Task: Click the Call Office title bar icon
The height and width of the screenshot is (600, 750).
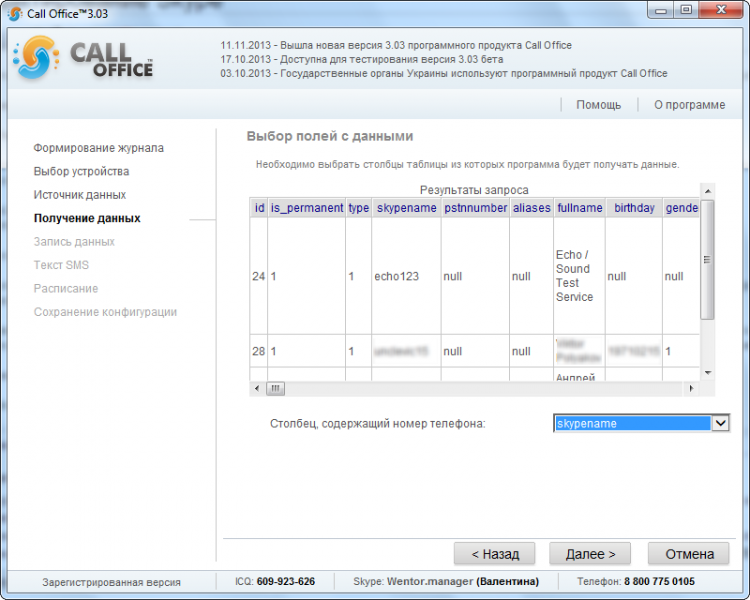Action: click(x=15, y=13)
